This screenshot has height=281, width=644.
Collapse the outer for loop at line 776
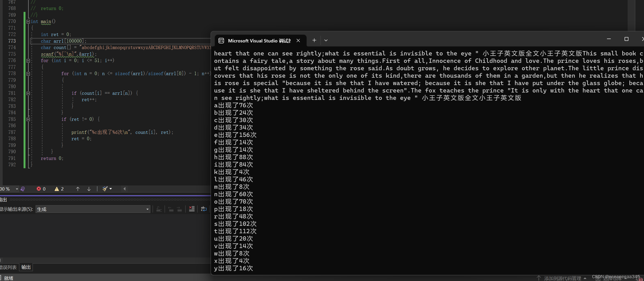tap(28, 61)
